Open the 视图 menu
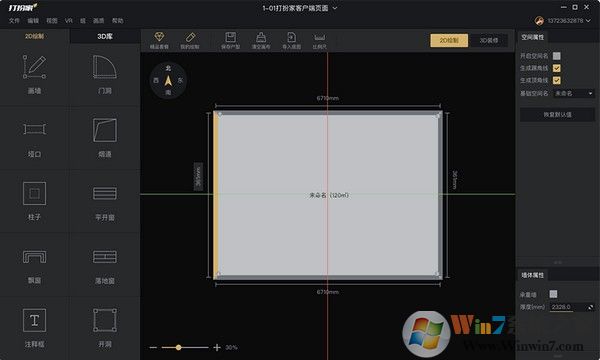The image size is (600, 360). coord(52,21)
